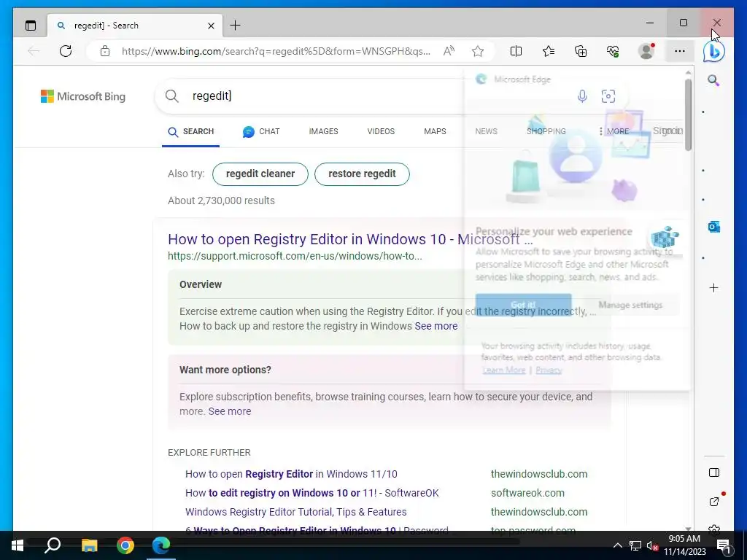Click See more under Want more options

(230, 411)
